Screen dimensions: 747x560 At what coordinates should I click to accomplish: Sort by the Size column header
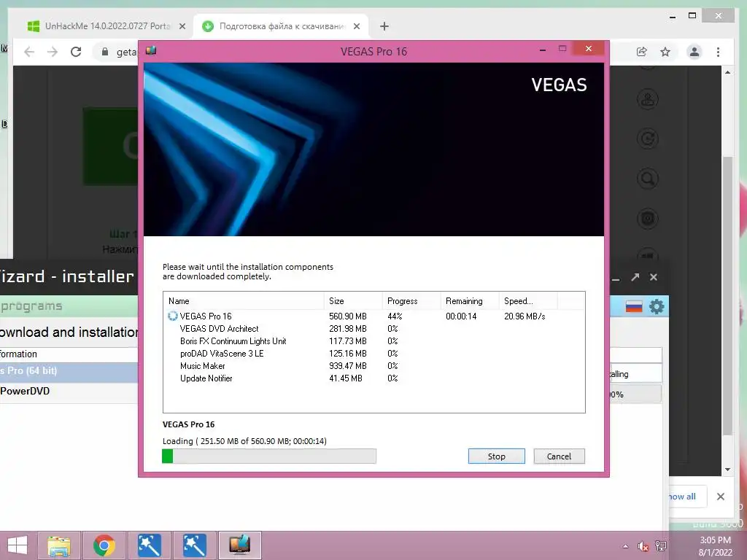353,301
